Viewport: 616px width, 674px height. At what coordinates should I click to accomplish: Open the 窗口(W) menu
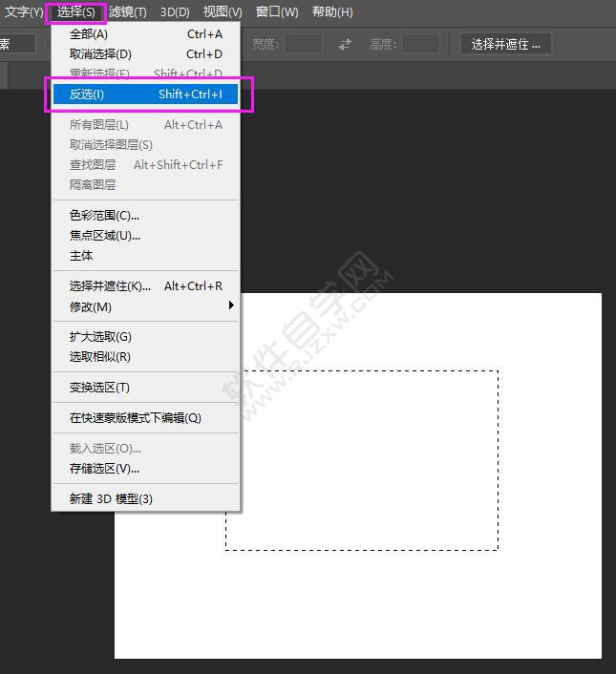click(x=276, y=12)
